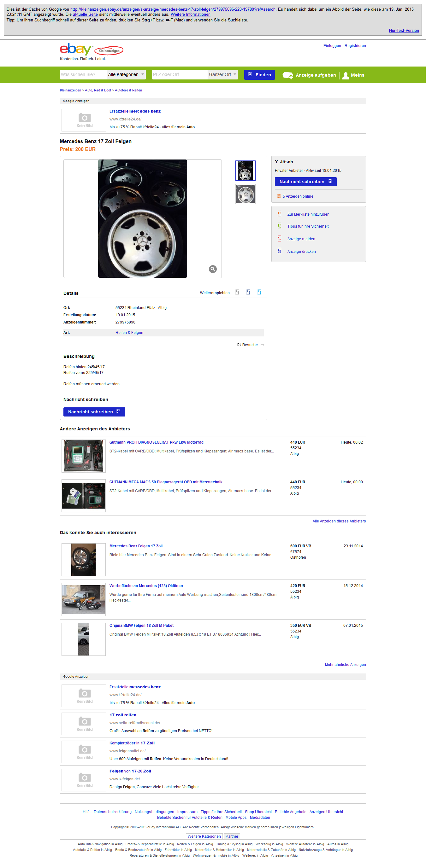Open the Ganzer Ort radius dropdown
The width and height of the screenshot is (426, 868).
(x=222, y=74)
